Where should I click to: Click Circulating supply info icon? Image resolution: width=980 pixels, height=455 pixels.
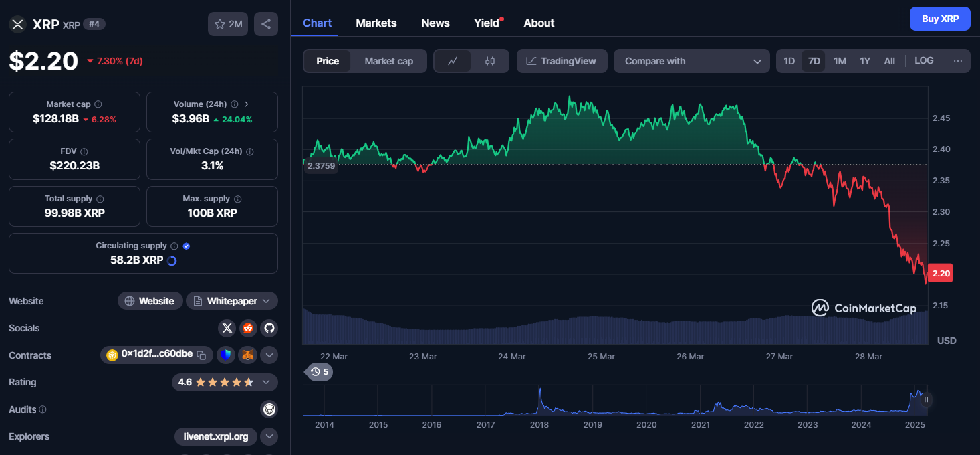coord(174,246)
